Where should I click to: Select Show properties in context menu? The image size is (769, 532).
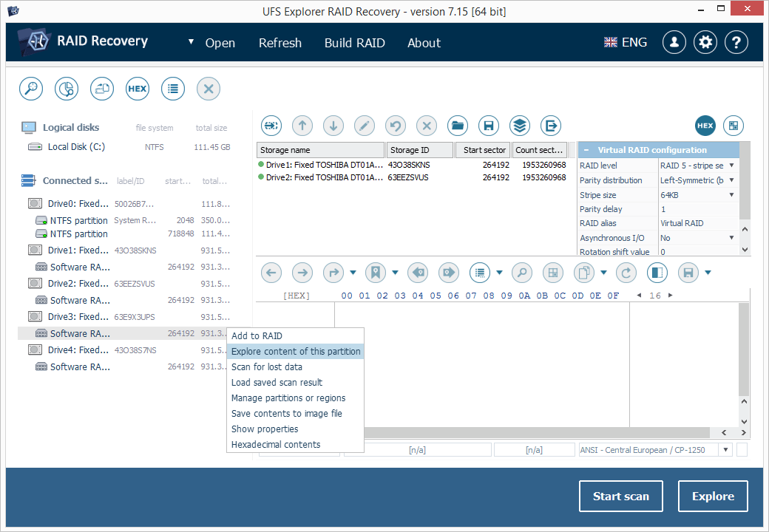295,429
